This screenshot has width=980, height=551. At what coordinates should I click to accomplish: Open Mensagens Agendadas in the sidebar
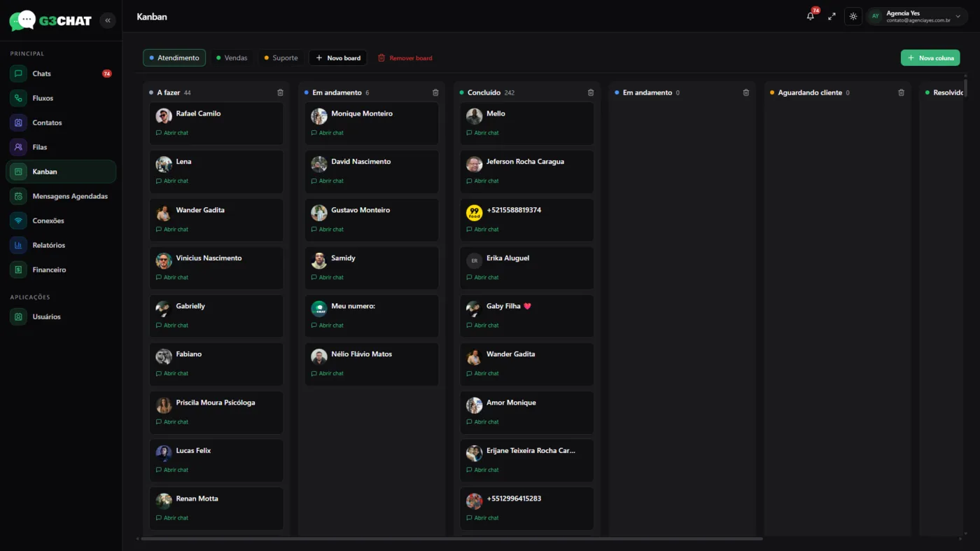coord(61,196)
